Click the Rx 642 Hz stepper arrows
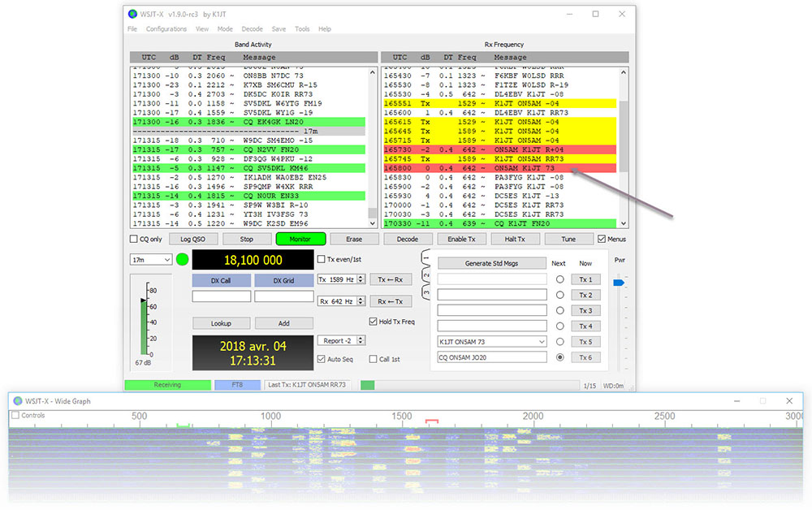 click(x=361, y=301)
